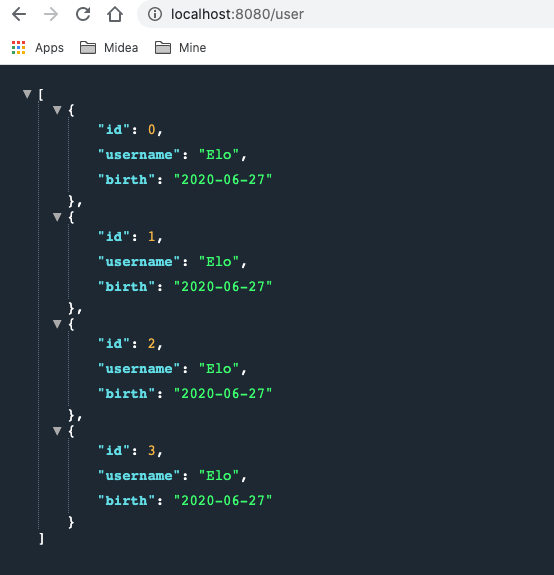This screenshot has height=575, width=554.
Task: Collapse the object with id 2
Action: pos(57,324)
